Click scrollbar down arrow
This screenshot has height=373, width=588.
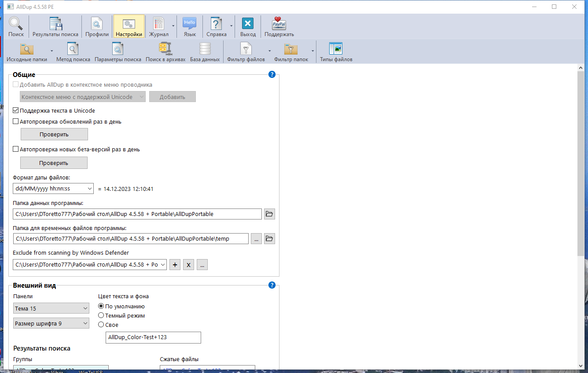coord(581,366)
